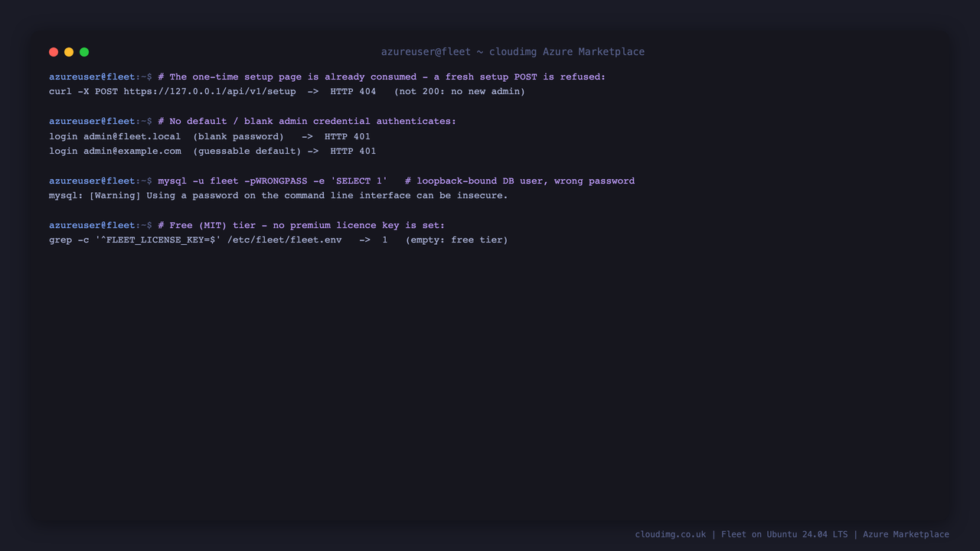The image size is (980, 551).
Task: Click the curl -X POST setup URL
Action: (x=210, y=92)
